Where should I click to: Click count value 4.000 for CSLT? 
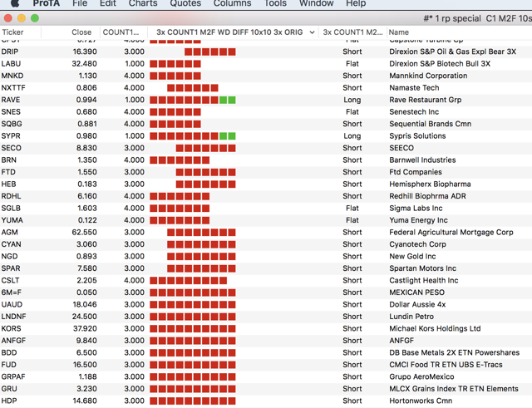tap(134, 281)
